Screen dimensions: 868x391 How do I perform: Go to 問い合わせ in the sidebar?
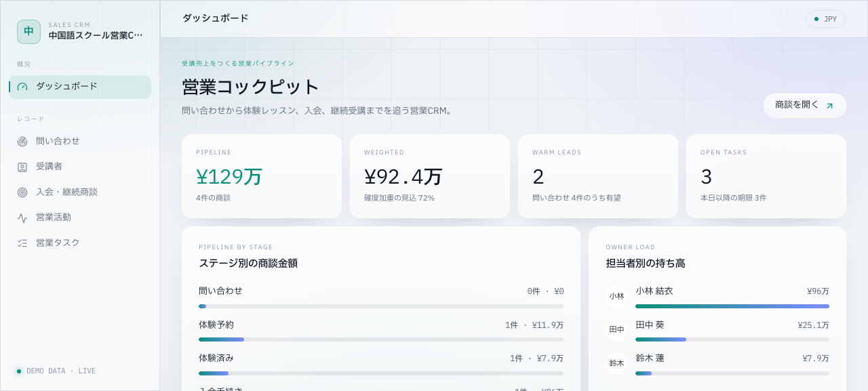click(80, 142)
